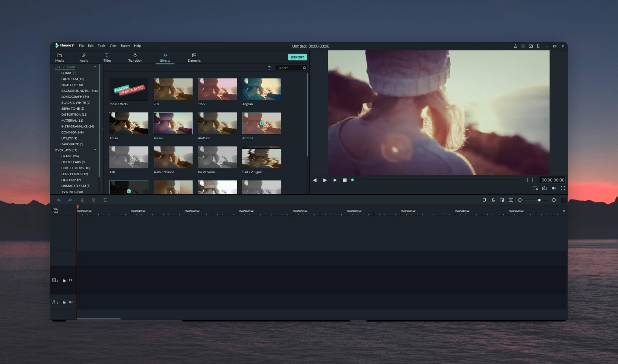Open the Help menu
This screenshot has width=618, height=364.
[x=137, y=46]
